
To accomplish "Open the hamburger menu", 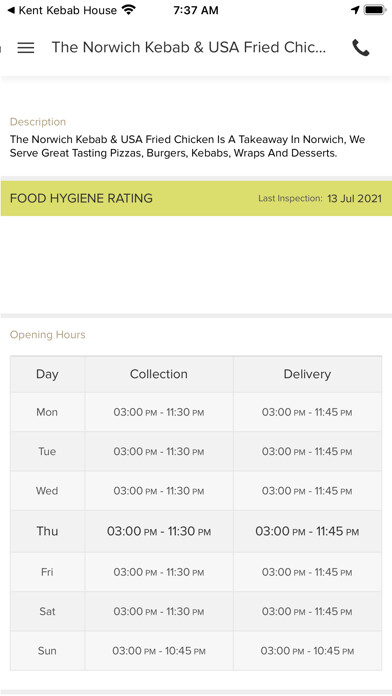I will [26, 47].
